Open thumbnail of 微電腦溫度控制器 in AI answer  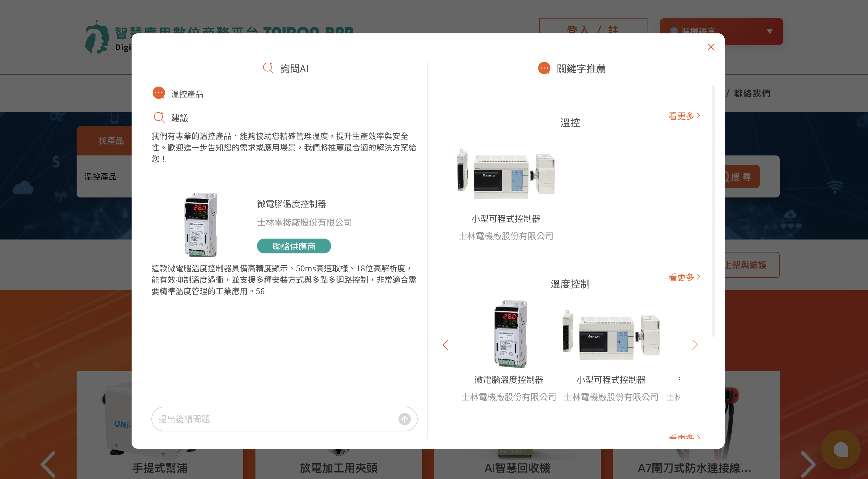pyautogui.click(x=201, y=225)
